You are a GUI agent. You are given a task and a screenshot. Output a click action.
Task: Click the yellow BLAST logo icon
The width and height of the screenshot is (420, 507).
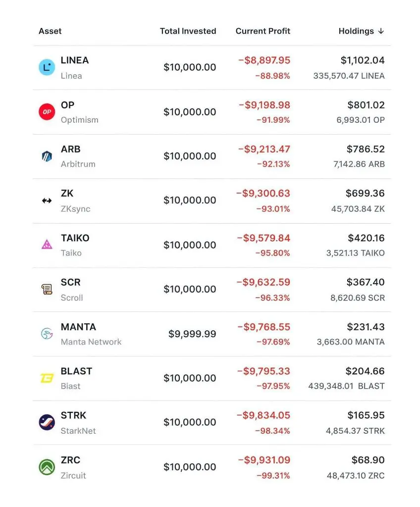[x=47, y=378]
